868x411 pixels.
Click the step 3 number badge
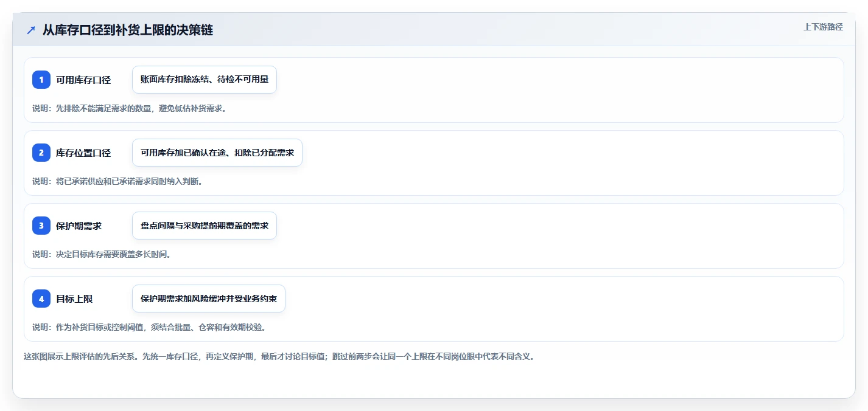click(41, 226)
